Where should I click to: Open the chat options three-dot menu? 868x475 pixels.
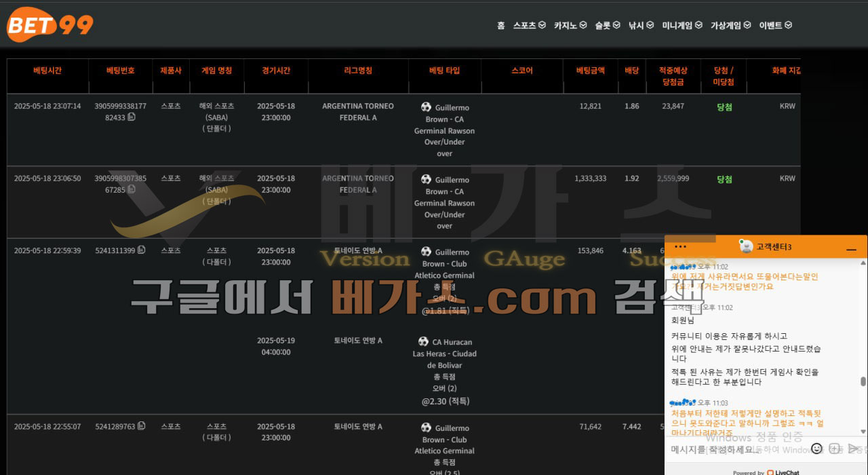[x=681, y=247]
